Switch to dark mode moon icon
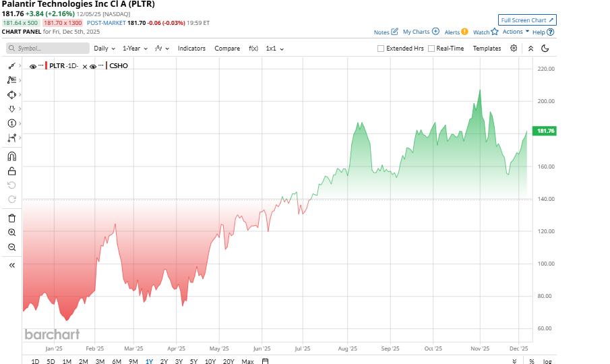Viewport: 610px width, 364px height. [545, 49]
